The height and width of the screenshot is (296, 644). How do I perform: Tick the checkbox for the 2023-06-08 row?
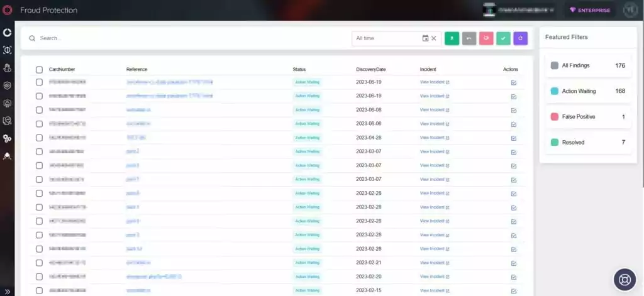click(39, 109)
